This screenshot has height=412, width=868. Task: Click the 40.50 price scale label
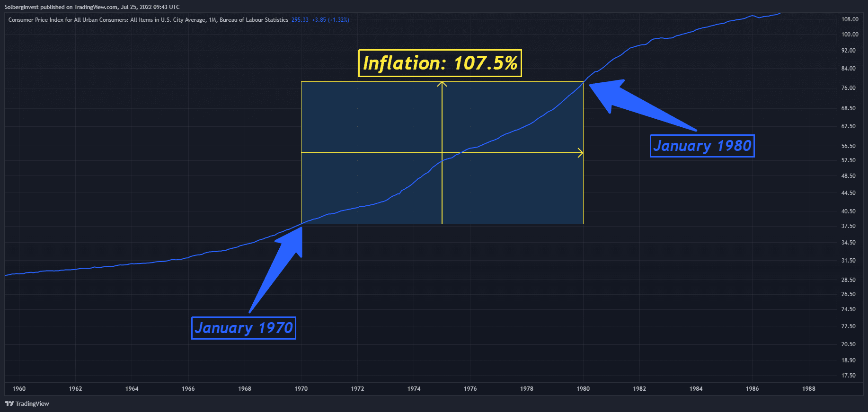pyautogui.click(x=849, y=211)
